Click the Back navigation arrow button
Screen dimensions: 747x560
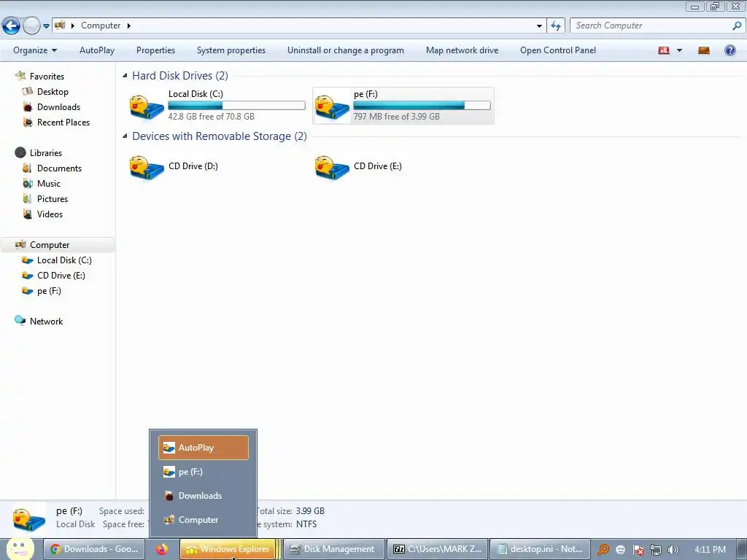coord(11,26)
